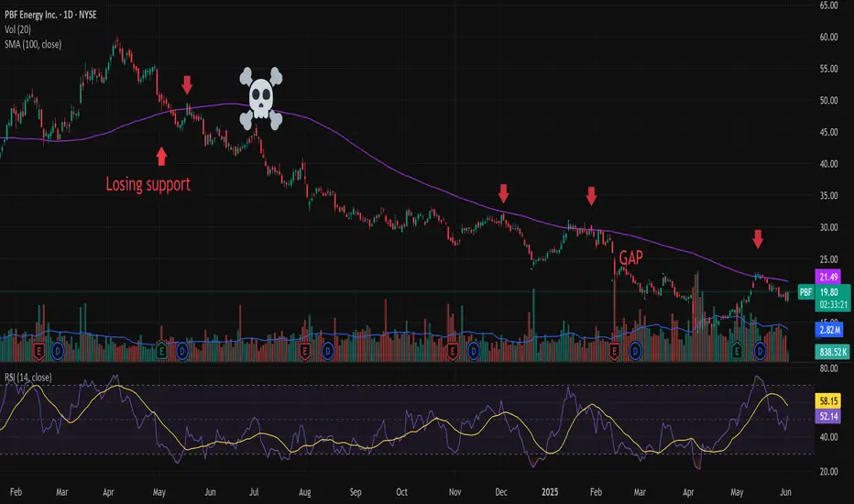
Task: Click the purple 52.14 RSI label
Action: click(827, 416)
